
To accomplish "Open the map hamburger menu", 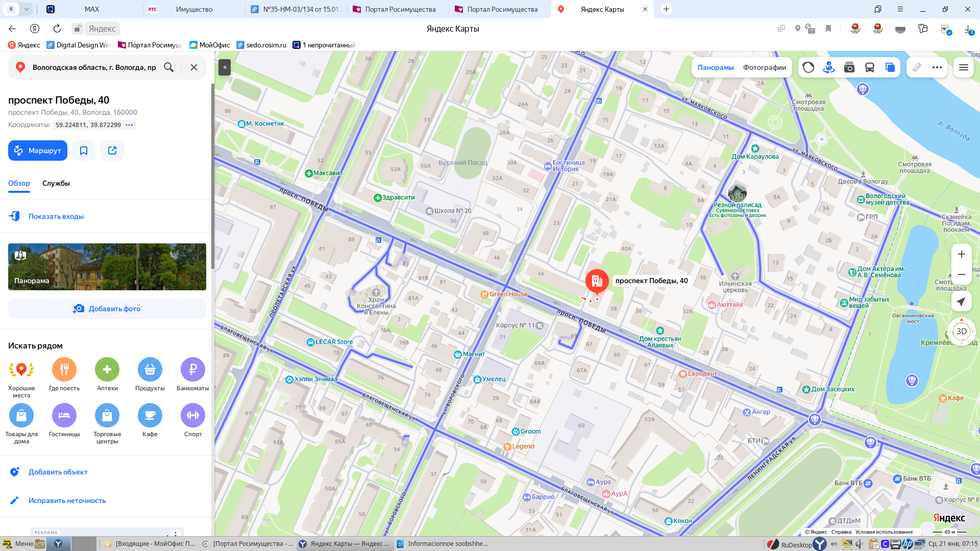I will [963, 67].
